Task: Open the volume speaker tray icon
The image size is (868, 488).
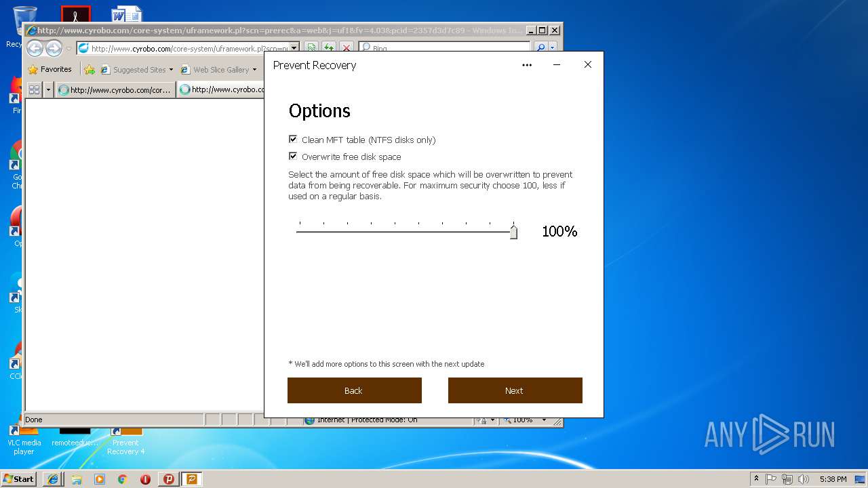Action: pos(804,479)
